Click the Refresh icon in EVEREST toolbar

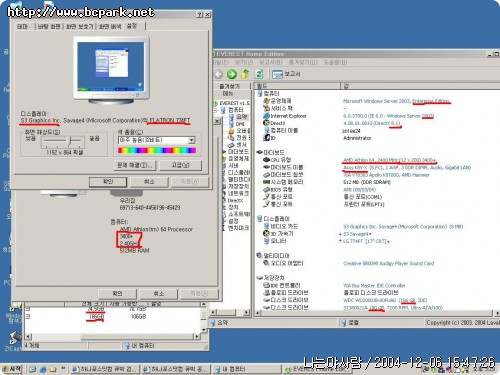click(x=259, y=74)
